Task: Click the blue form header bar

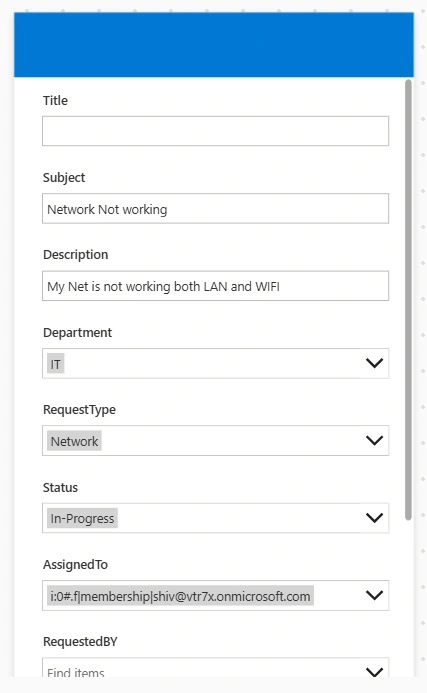Action: (214, 45)
